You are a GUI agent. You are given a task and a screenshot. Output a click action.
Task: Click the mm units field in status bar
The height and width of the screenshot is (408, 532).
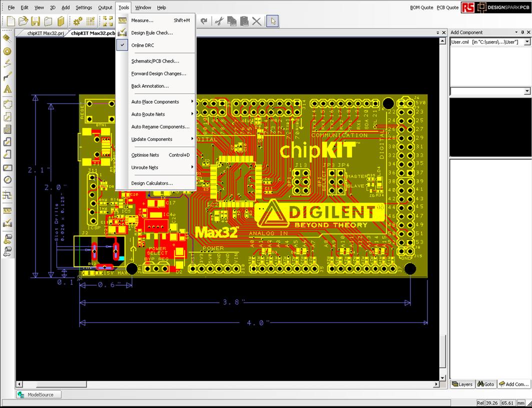(520, 403)
